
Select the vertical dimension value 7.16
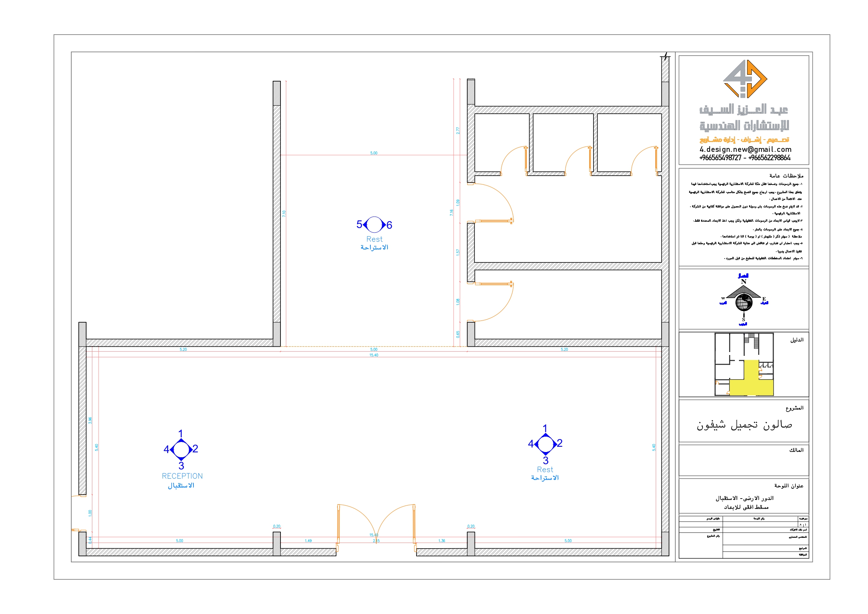coord(451,213)
